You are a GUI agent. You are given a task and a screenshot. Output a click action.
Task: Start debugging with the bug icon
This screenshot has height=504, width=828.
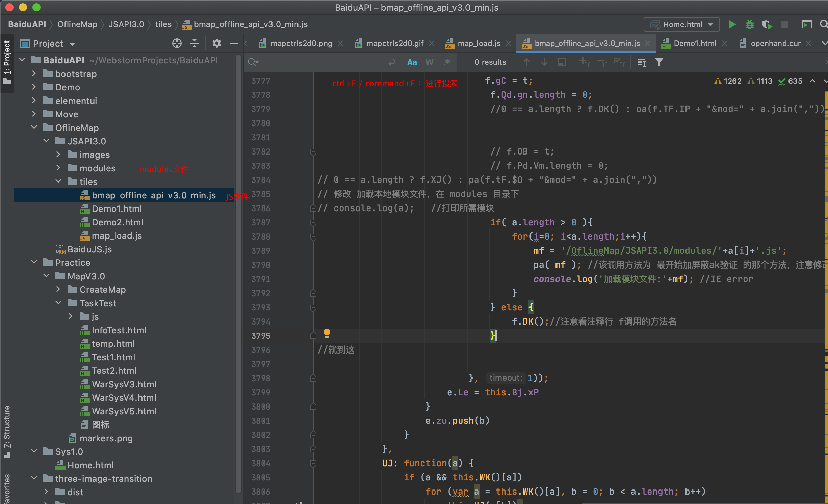[750, 25]
